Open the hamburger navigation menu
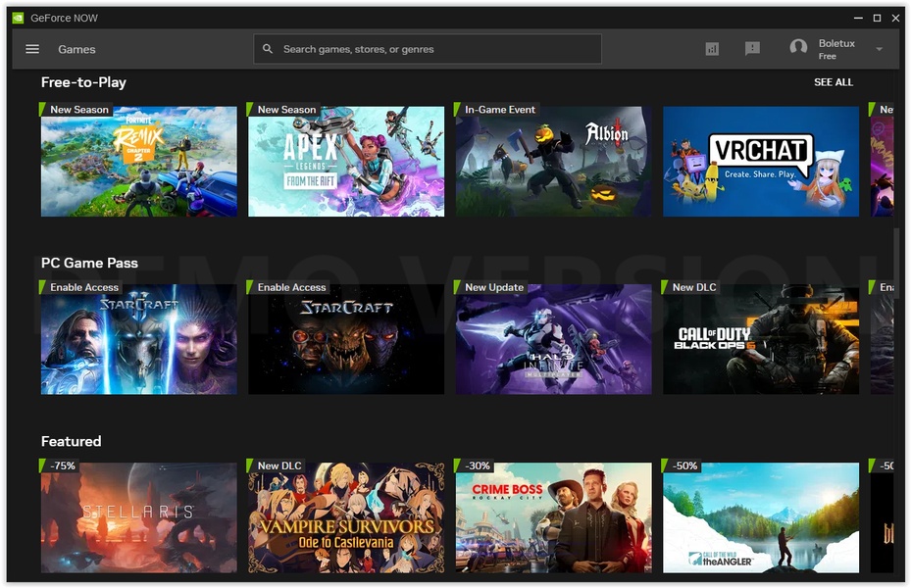Viewport: 911px width, 588px height. click(32, 49)
